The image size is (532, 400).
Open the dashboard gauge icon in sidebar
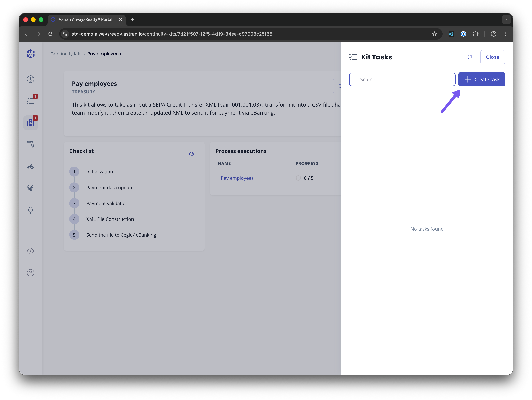(31, 79)
